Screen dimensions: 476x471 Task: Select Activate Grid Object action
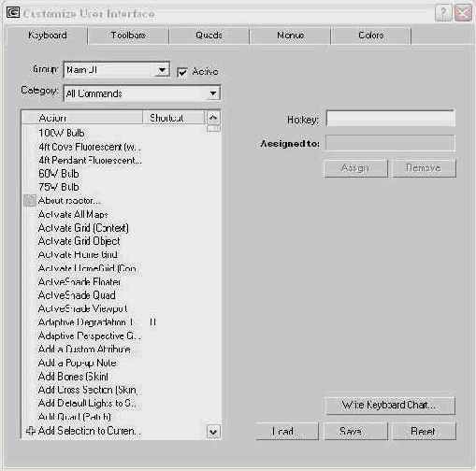pos(79,241)
